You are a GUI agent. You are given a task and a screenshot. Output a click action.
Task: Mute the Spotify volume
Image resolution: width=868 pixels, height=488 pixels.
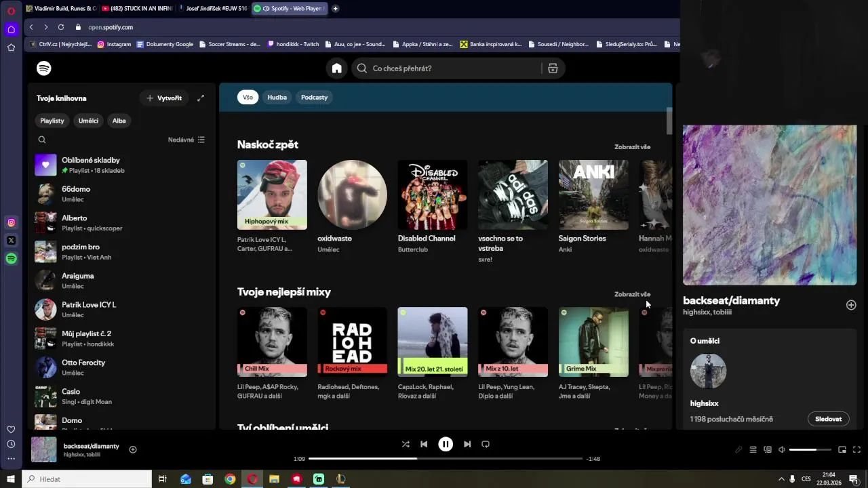click(x=782, y=449)
